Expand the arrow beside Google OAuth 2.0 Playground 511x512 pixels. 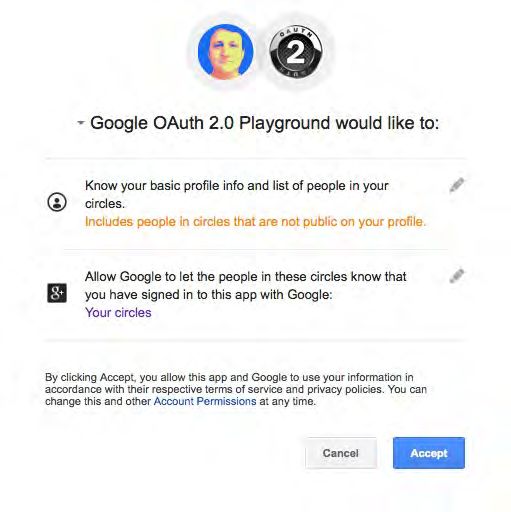[x=80, y=123]
